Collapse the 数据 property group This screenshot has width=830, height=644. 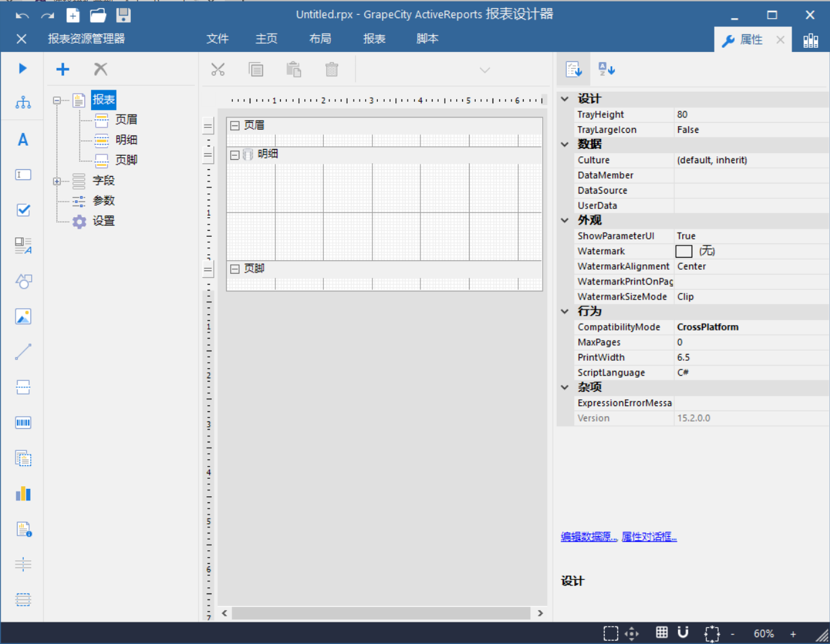pyautogui.click(x=565, y=144)
